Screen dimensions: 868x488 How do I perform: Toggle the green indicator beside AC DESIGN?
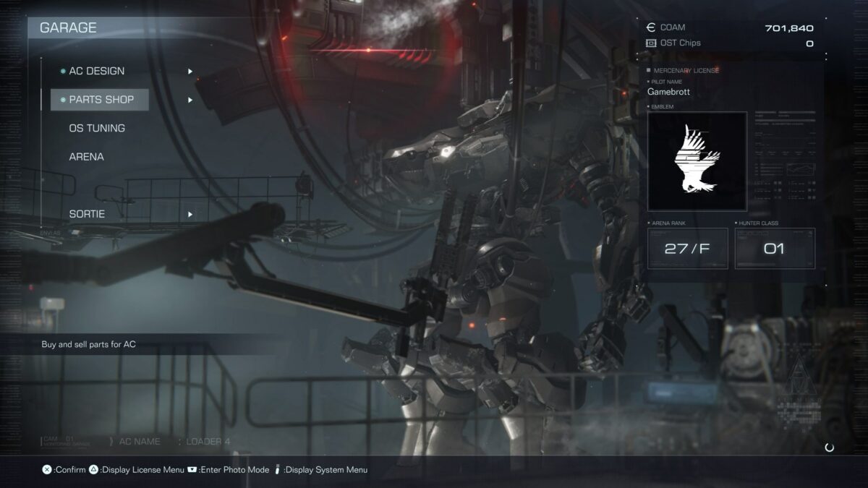pos(64,71)
